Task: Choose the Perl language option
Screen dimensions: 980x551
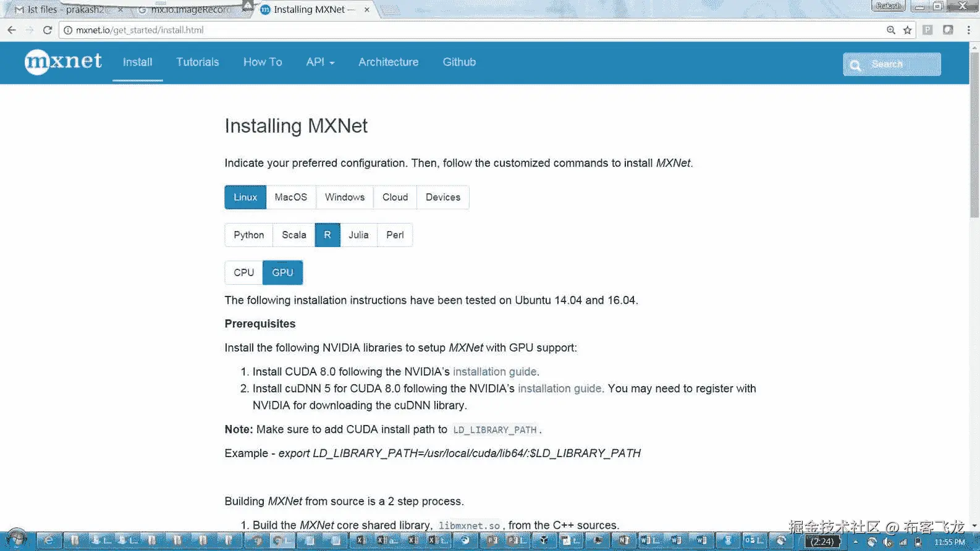Action: pos(395,235)
